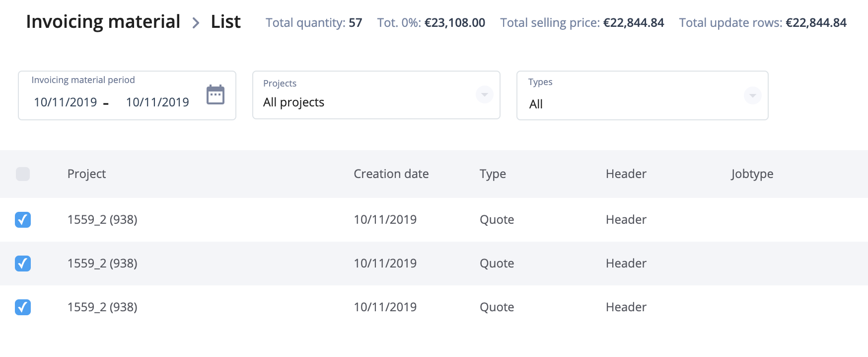This screenshot has width=868, height=357.
Task: Expand the Types dropdown arrow
Action: [752, 95]
